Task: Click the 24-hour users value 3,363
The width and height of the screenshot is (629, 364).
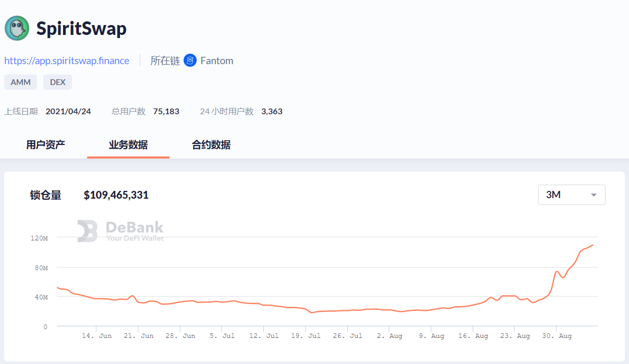Action: [272, 111]
